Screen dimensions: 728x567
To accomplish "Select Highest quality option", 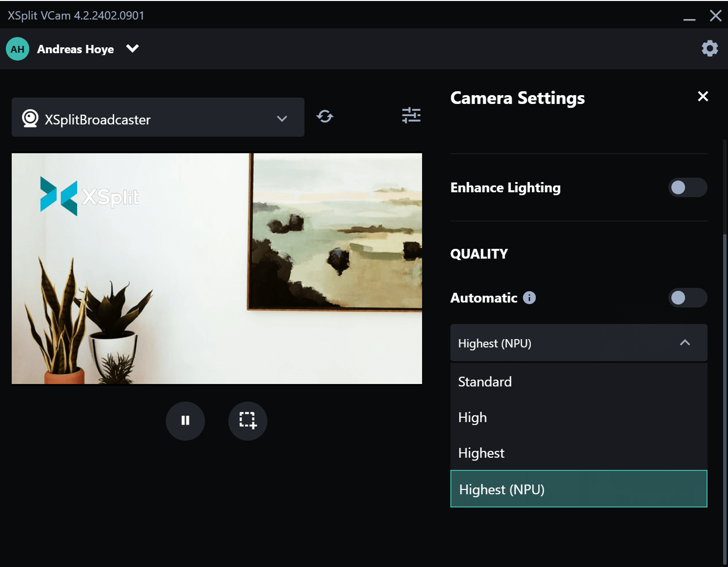I will (x=579, y=453).
